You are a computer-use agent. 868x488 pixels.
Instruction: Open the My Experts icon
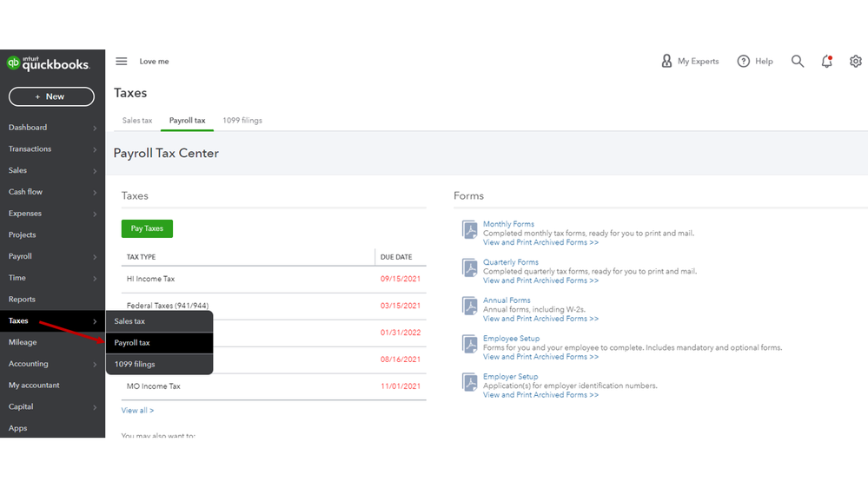tap(666, 62)
